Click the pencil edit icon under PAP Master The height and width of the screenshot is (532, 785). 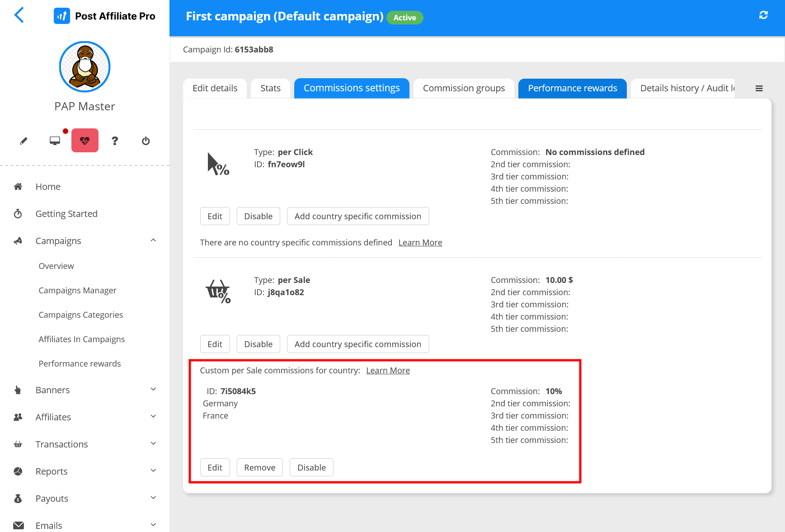coord(24,141)
